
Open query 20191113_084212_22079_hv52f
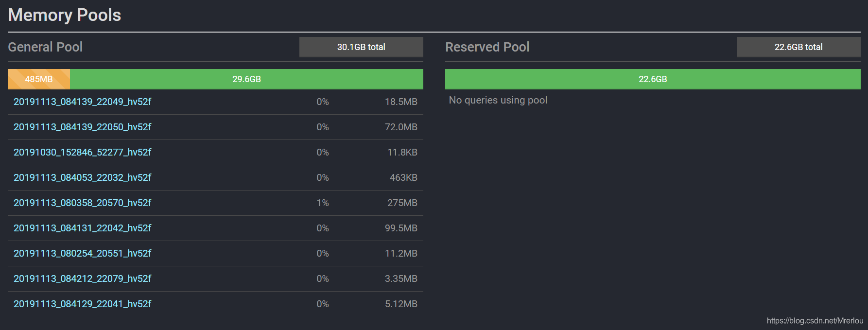click(x=82, y=278)
